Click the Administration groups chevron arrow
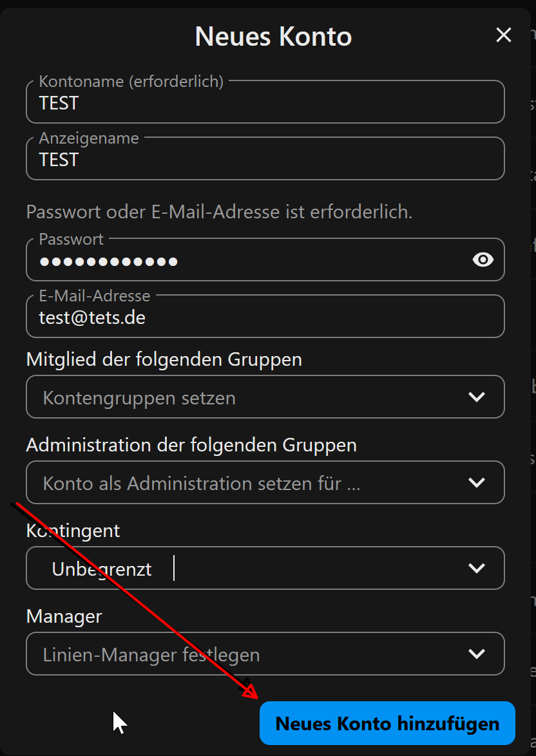The width and height of the screenshot is (536, 756). (x=476, y=482)
